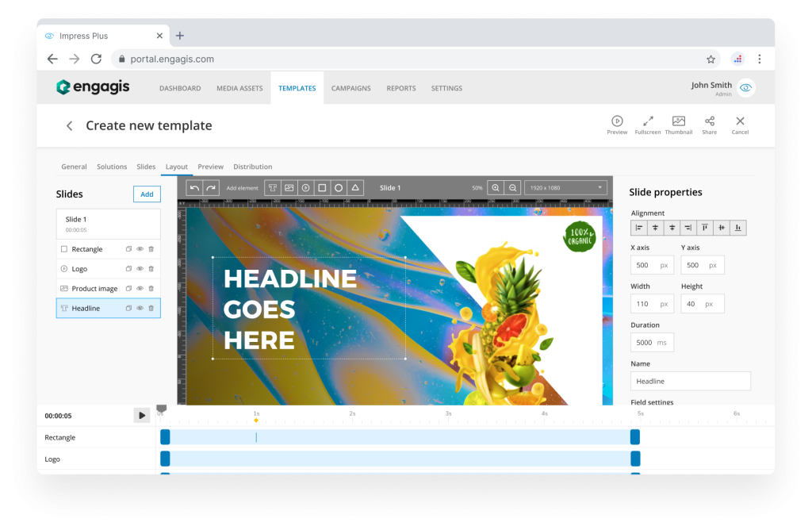Delete the Product image layer

(x=151, y=289)
